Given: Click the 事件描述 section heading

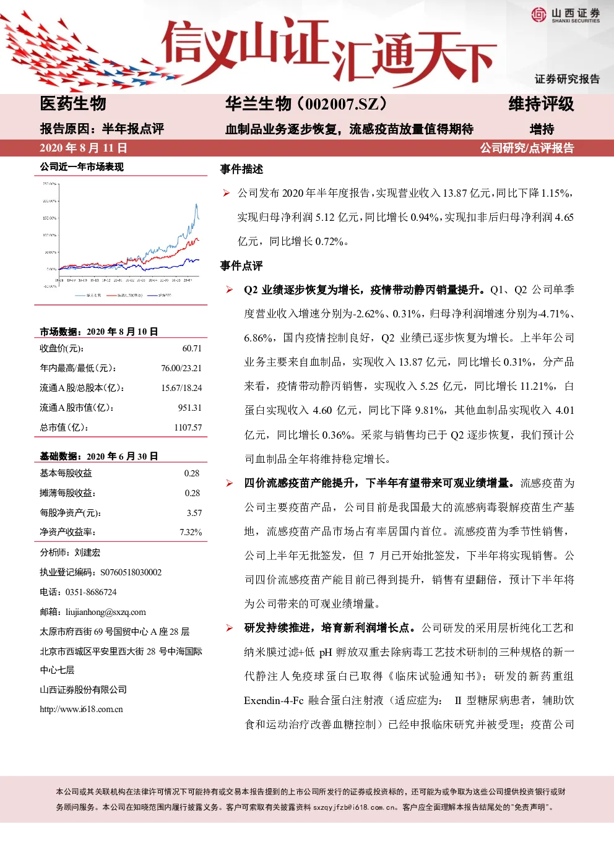Looking at the screenshot, I should [x=241, y=169].
